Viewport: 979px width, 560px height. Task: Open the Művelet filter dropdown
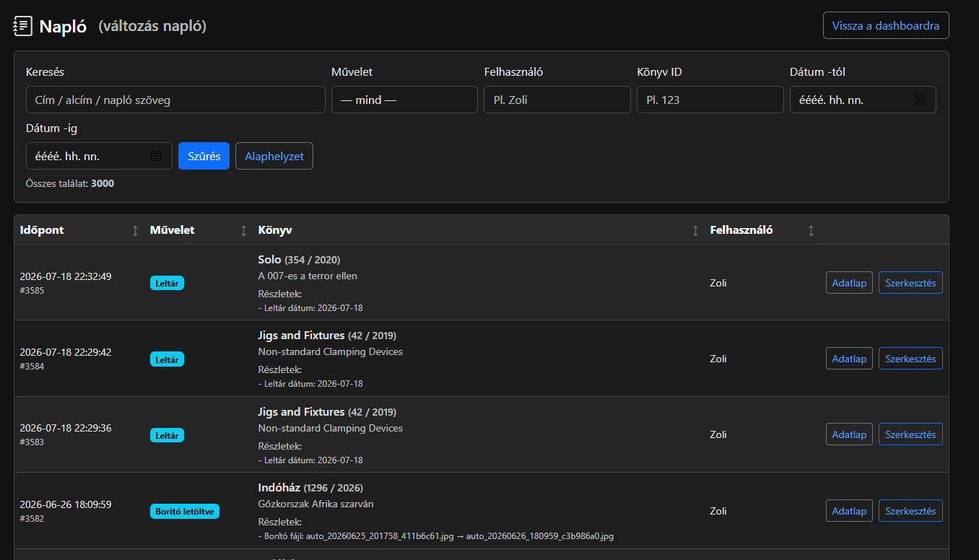pyautogui.click(x=404, y=100)
